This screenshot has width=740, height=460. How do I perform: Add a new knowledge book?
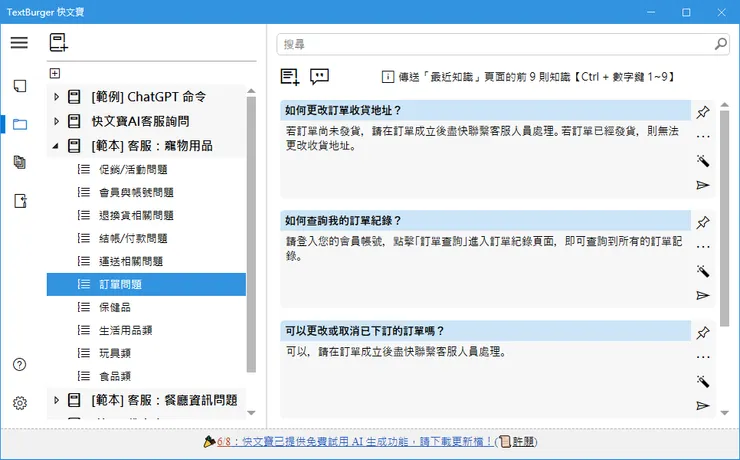59,42
